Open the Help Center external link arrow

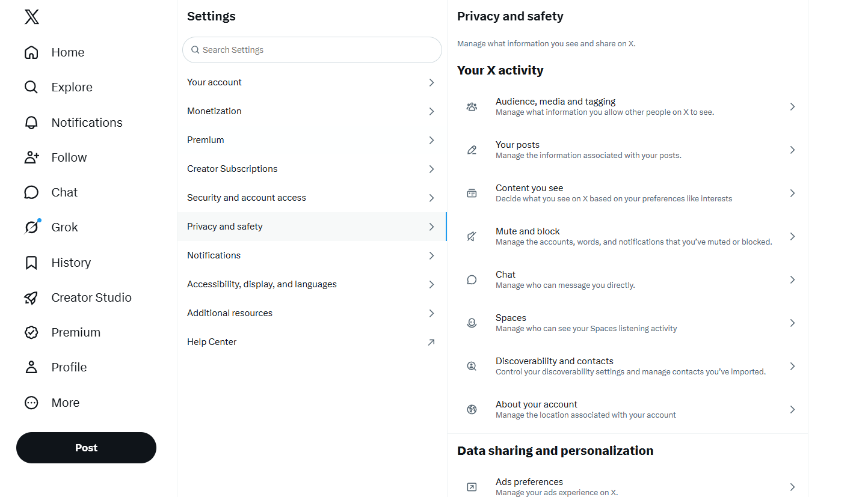[431, 342]
